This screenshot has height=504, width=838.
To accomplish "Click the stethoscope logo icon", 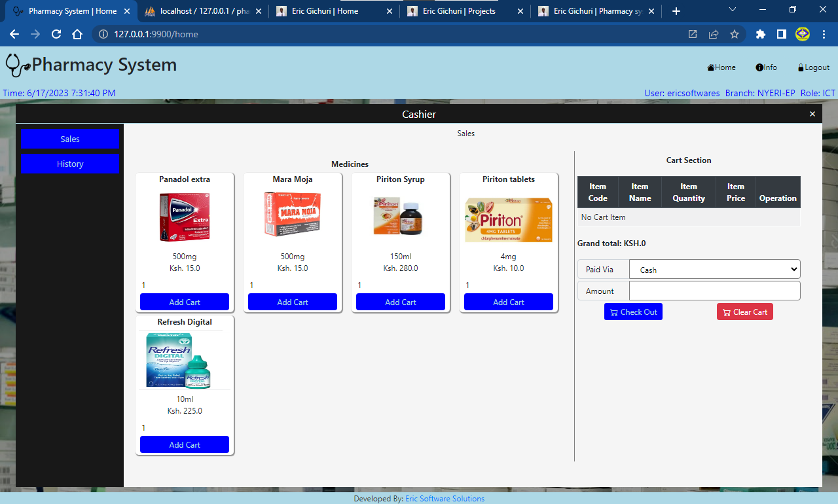I will [x=18, y=65].
